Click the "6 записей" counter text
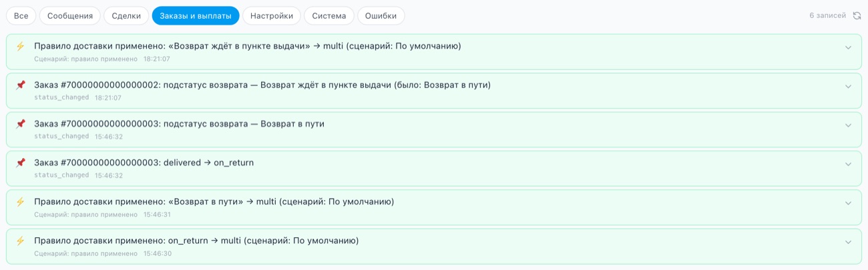The width and height of the screenshot is (868, 270). 827,15
